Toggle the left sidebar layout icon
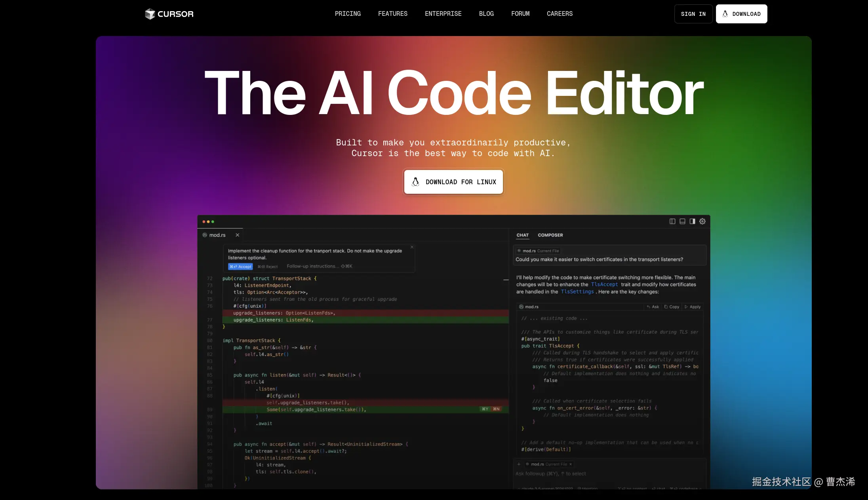 [672, 221]
